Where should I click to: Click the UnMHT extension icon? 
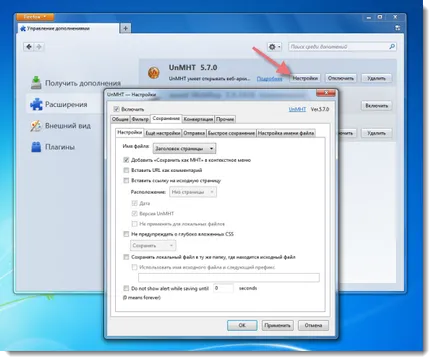pos(154,72)
